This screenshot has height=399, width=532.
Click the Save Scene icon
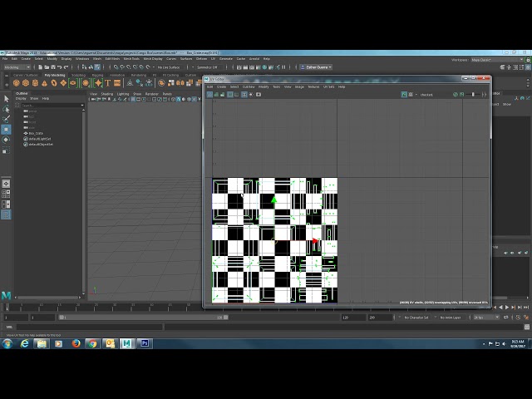(x=53, y=67)
